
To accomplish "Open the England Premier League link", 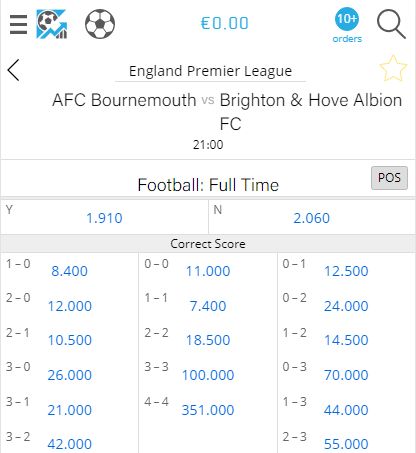I will (x=210, y=71).
